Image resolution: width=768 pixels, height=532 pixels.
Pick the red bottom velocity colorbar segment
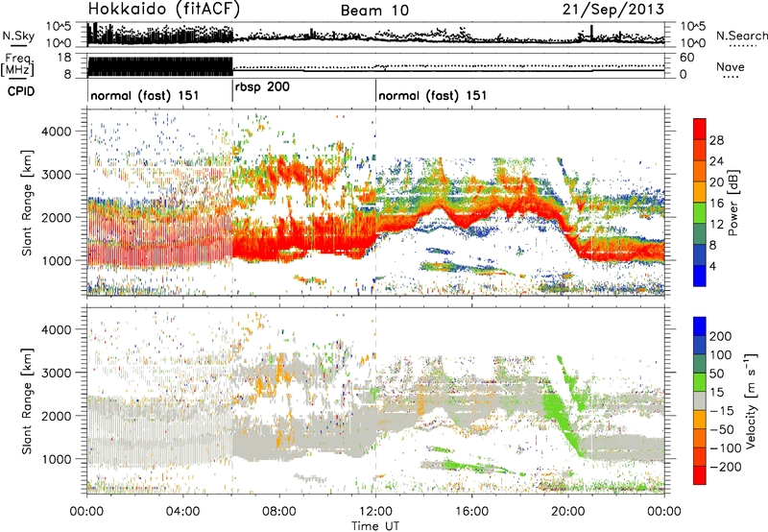click(x=700, y=475)
